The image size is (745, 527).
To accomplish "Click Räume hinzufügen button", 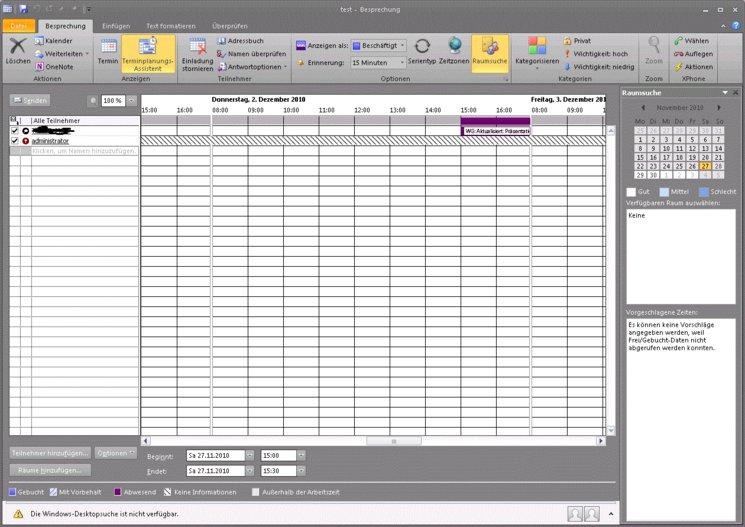I will tap(50, 470).
